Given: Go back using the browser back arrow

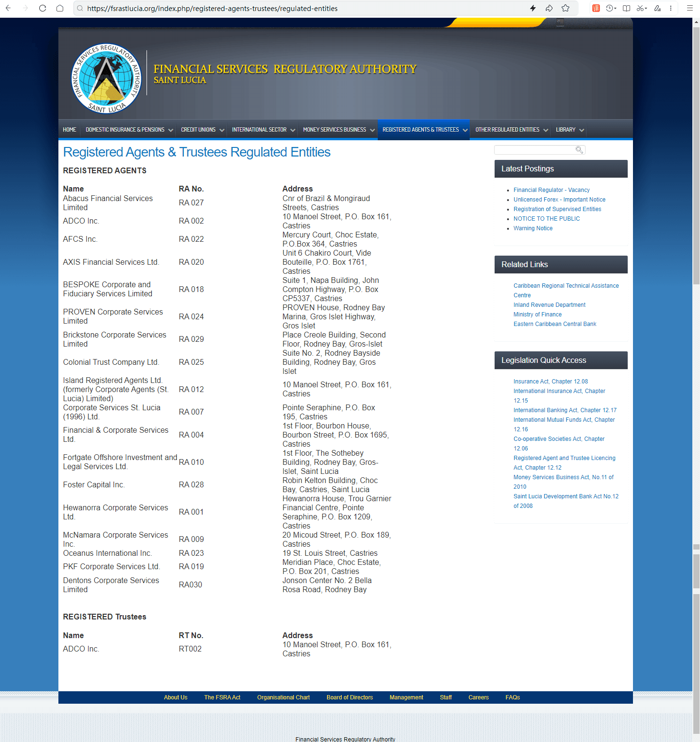Looking at the screenshot, I should click(x=8, y=8).
